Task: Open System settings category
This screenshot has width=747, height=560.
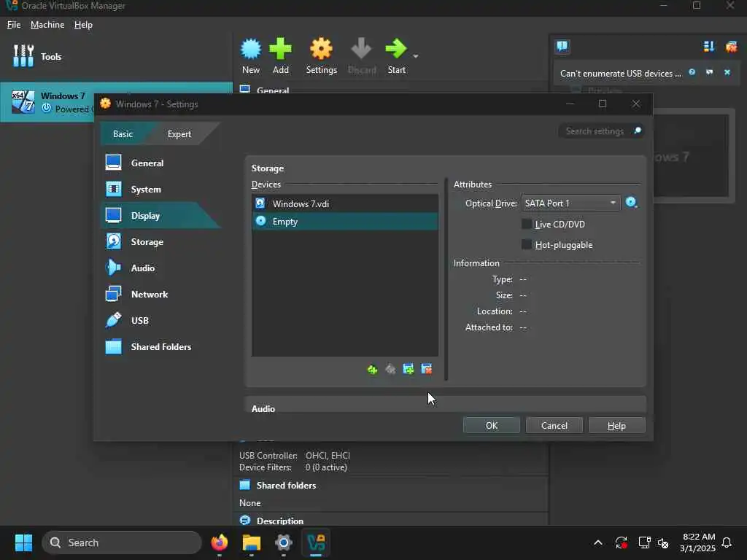Action: (160, 189)
